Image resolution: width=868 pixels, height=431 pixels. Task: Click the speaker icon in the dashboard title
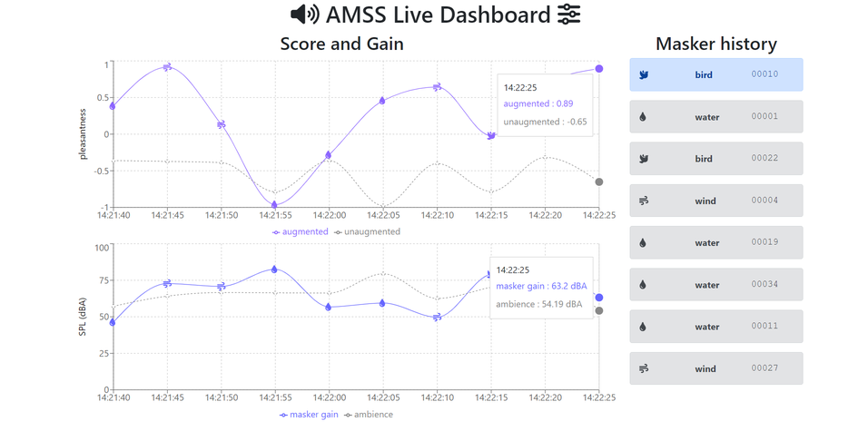tap(304, 15)
